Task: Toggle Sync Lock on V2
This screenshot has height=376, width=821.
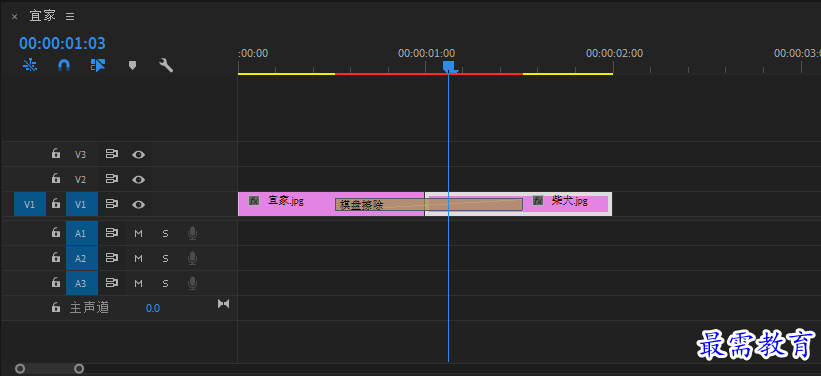Action: point(112,179)
